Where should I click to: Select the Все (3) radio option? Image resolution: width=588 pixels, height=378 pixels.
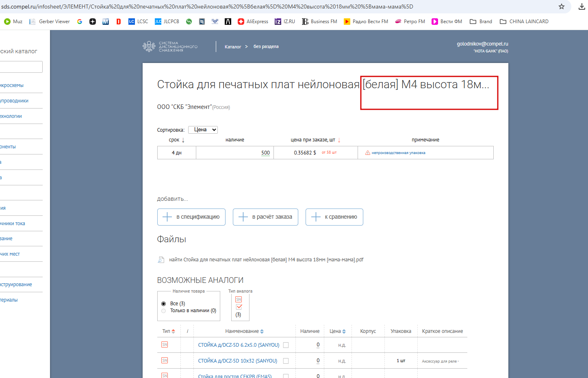tap(163, 304)
